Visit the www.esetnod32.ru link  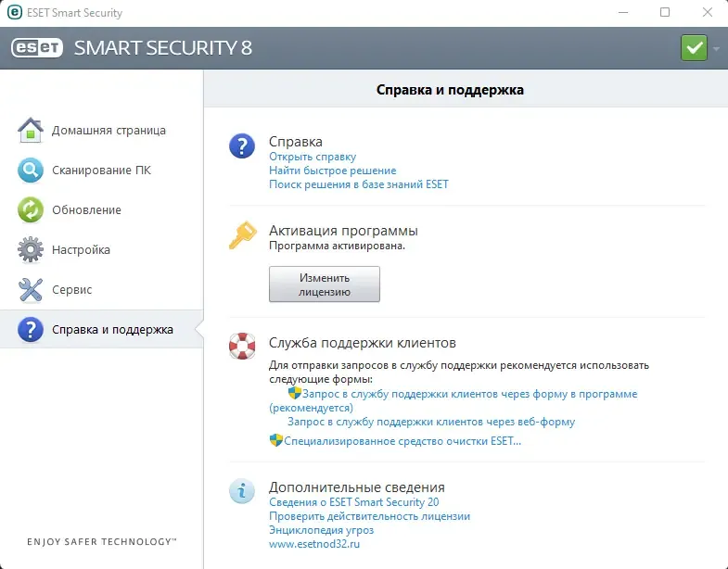click(x=313, y=544)
